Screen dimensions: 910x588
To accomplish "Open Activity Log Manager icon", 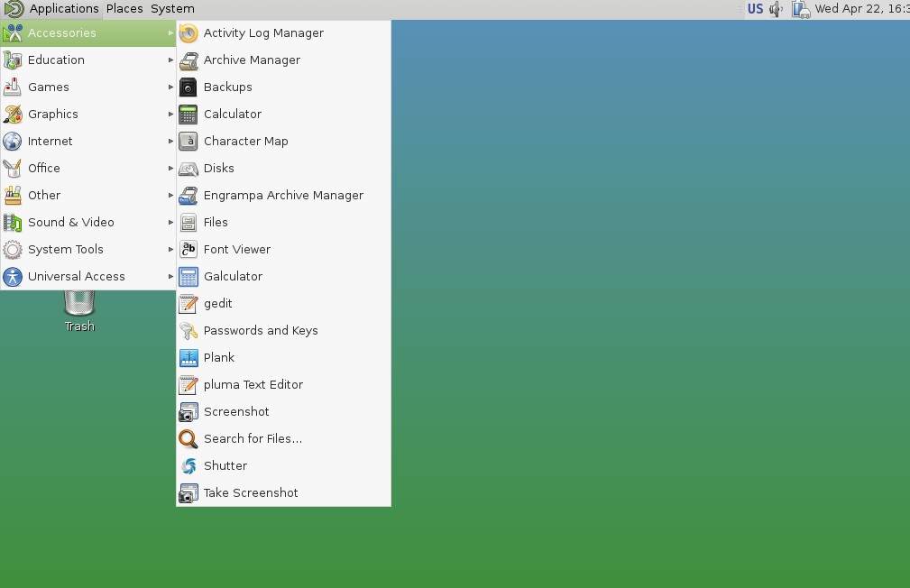I will [x=188, y=33].
